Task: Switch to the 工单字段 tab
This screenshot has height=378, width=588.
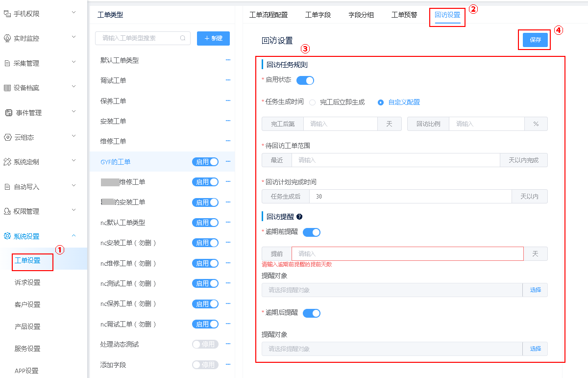Action: click(318, 15)
